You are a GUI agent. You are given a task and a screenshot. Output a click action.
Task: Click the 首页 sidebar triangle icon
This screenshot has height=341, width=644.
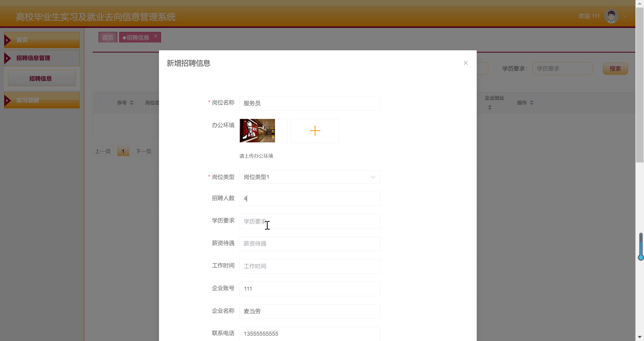click(x=8, y=40)
